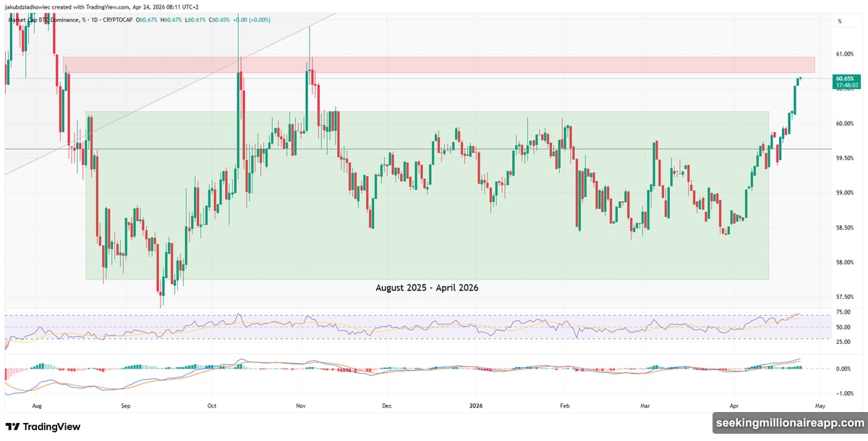
Task: Click the current price tag showing 60.65%
Action: 845,77
